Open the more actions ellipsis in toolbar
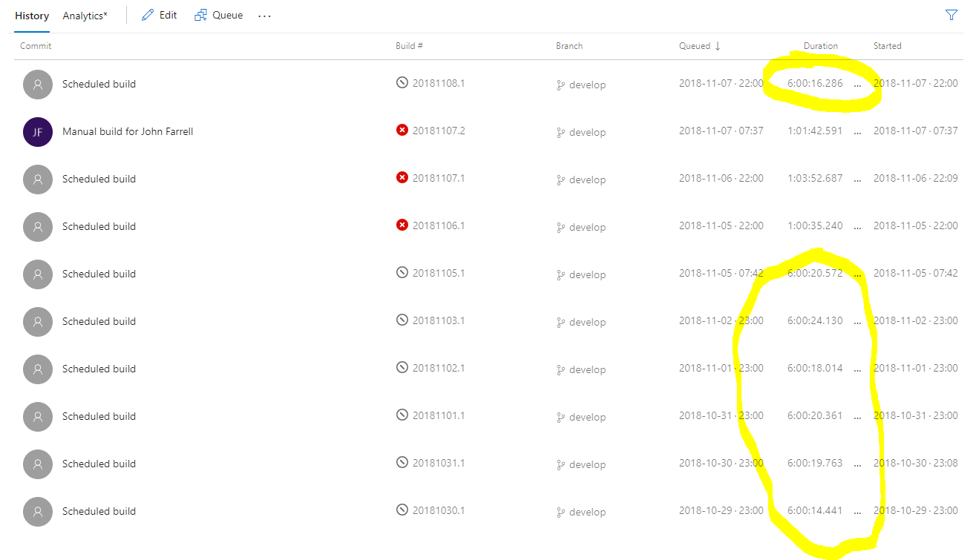 click(264, 16)
